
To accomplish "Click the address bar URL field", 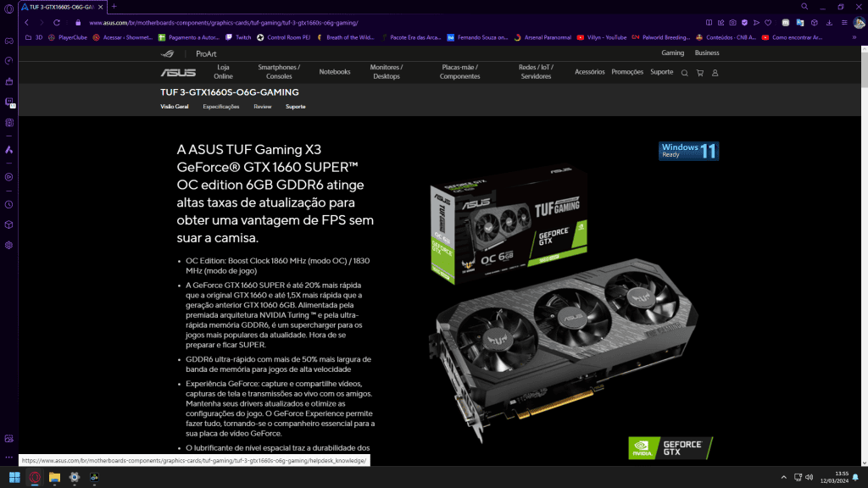I will [387, 23].
